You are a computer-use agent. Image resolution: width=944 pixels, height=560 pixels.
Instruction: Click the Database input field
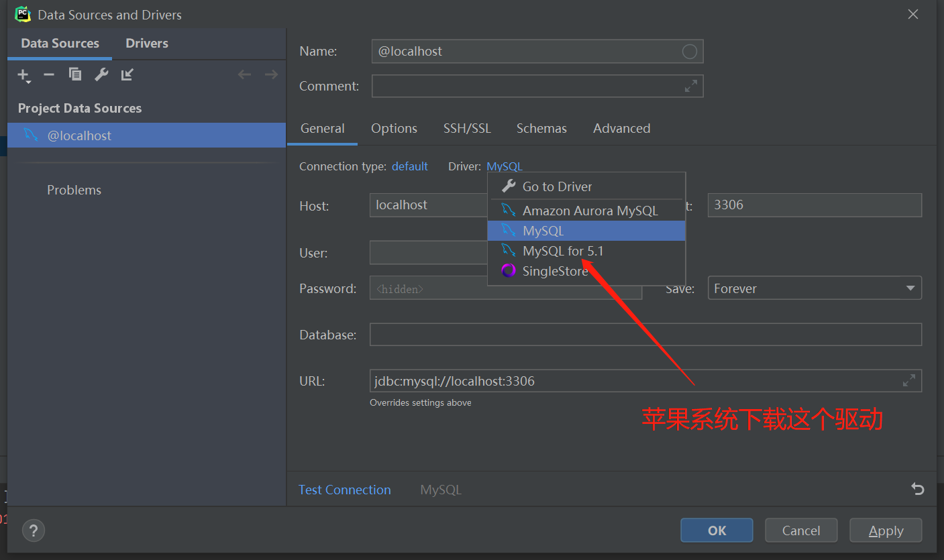coord(645,335)
